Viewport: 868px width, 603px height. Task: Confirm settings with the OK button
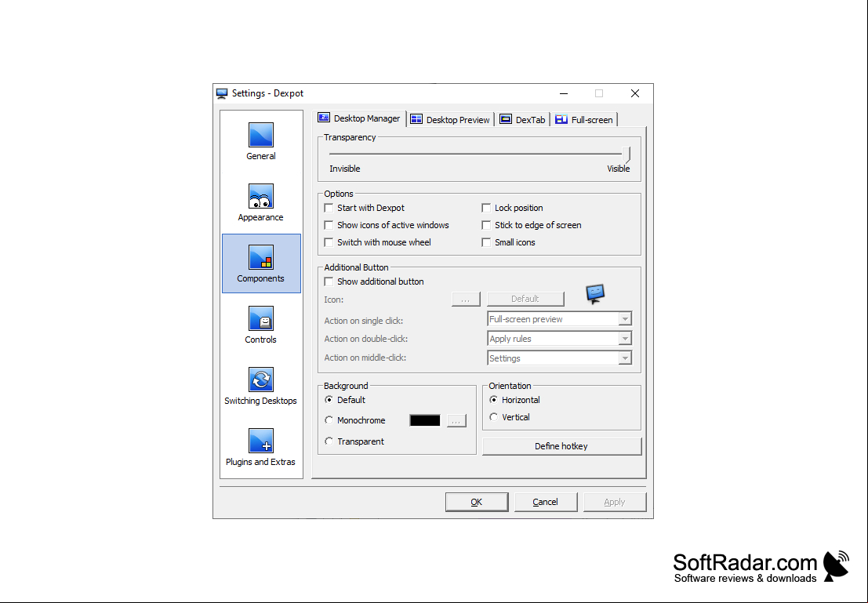[477, 502]
